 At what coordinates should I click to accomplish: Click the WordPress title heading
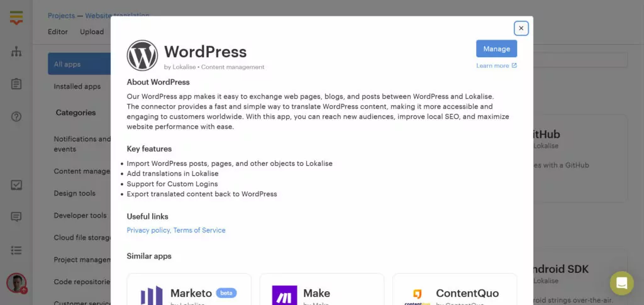[x=206, y=52]
